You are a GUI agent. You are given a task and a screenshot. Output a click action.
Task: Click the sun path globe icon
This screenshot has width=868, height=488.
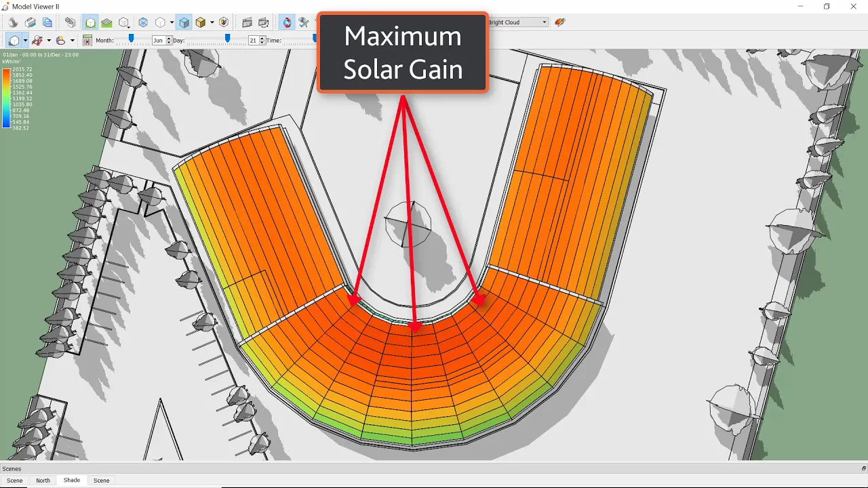point(61,41)
